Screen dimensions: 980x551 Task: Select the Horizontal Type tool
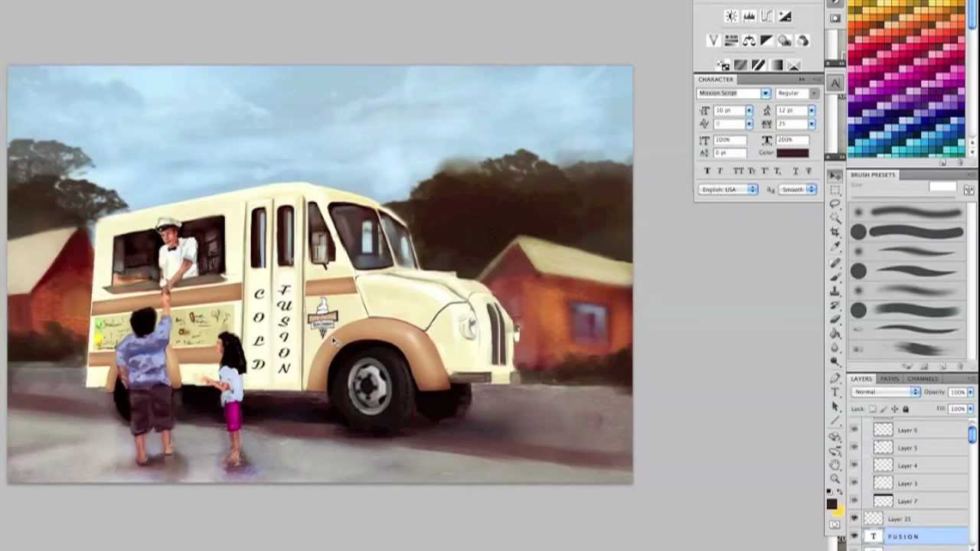click(x=835, y=392)
